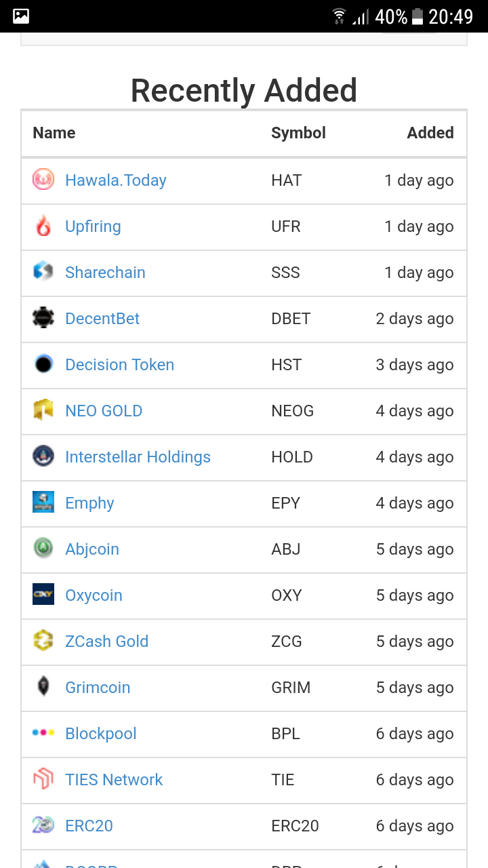
Task: Tap the NEO GOLD logo icon
Action: 43,411
